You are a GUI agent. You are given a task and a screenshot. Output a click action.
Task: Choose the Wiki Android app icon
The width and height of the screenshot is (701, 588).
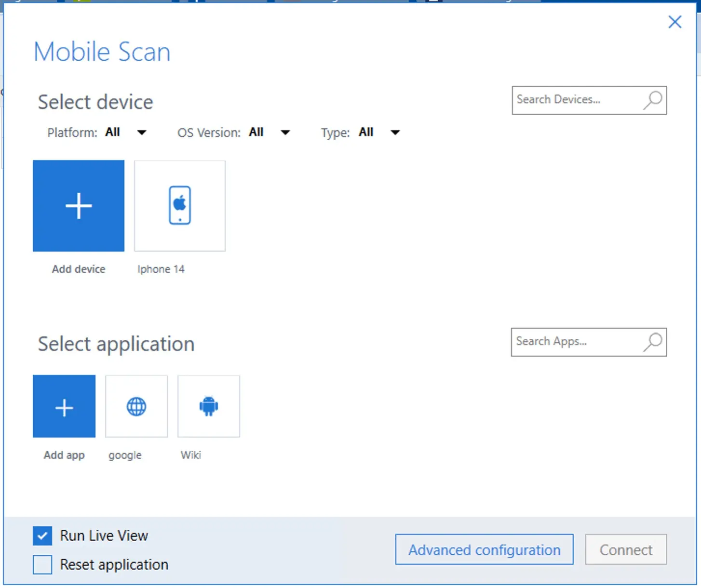(209, 406)
